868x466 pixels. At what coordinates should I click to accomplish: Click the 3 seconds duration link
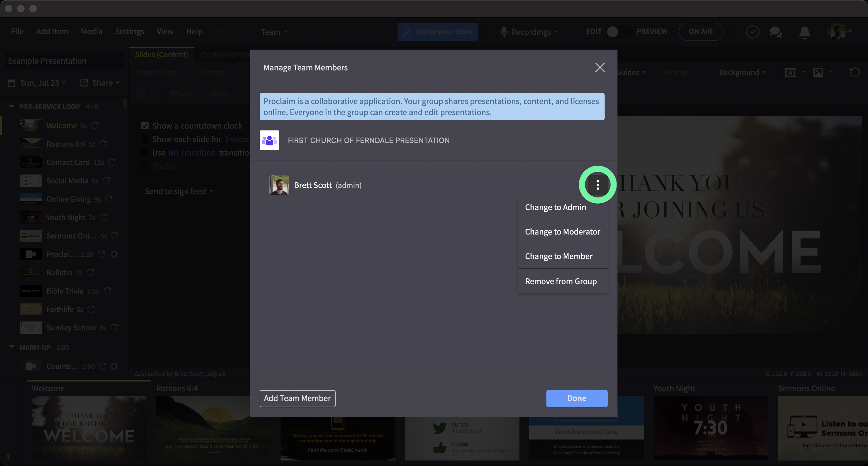(x=237, y=139)
